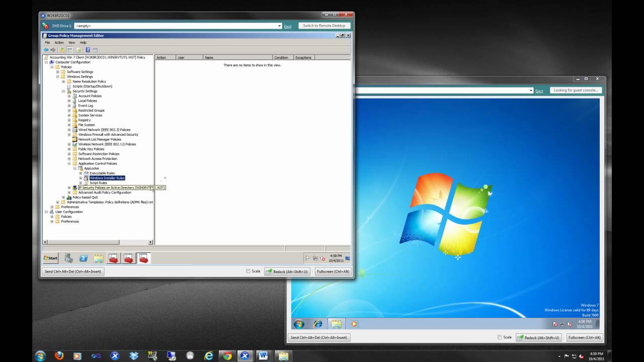Viewport: 644px width, 362px height.
Task: Send Ctrl+Alt+Del to Windows 7 console
Action: coord(319,337)
